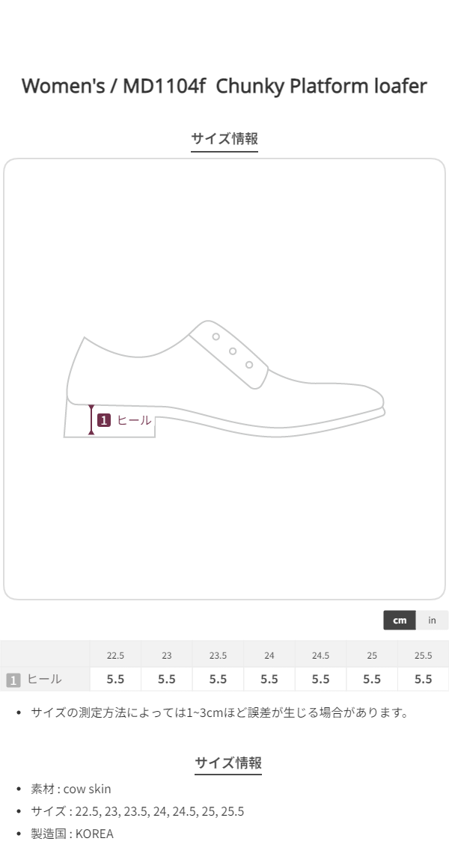449x868 pixels.
Task: Select the 23.5 size column header
Action: click(x=218, y=656)
